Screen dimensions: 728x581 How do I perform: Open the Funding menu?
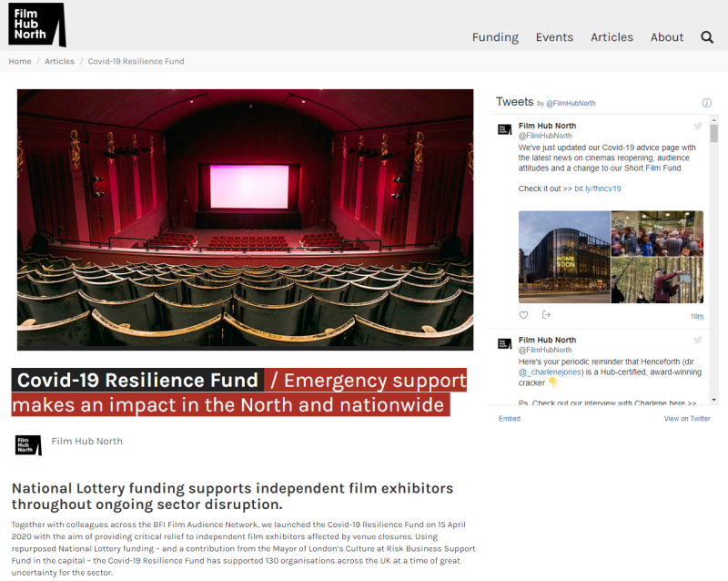click(495, 37)
